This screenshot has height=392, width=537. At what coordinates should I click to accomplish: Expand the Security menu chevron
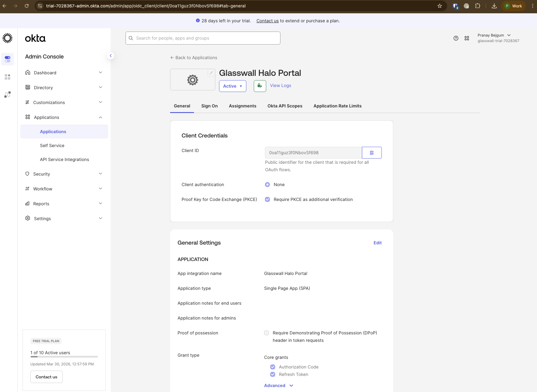[x=100, y=174]
